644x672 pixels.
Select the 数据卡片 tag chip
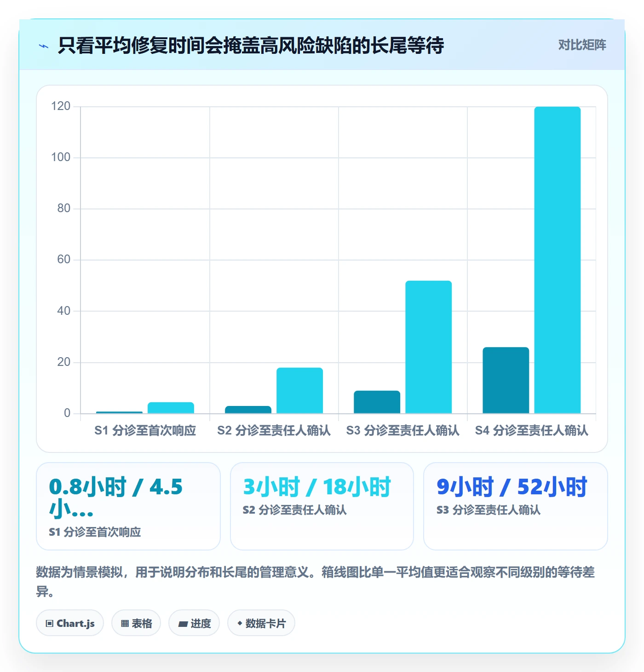[x=261, y=623]
